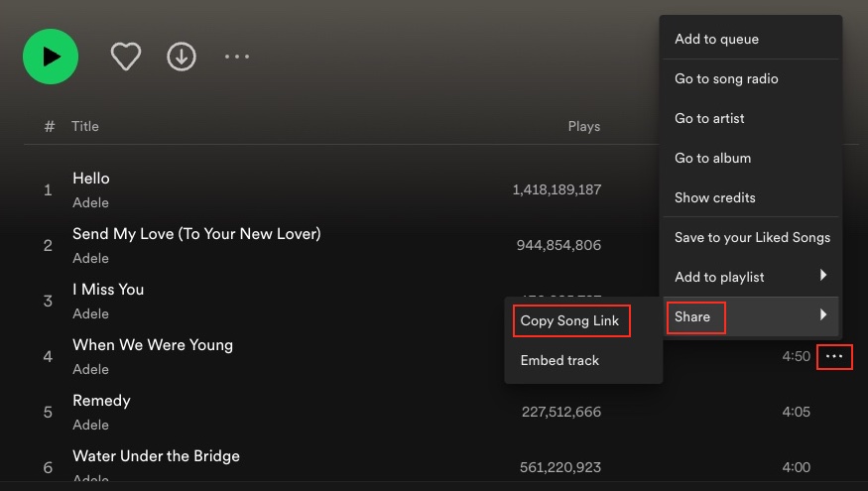Like the album with the heart icon
868x491 pixels.
pyautogui.click(x=125, y=57)
